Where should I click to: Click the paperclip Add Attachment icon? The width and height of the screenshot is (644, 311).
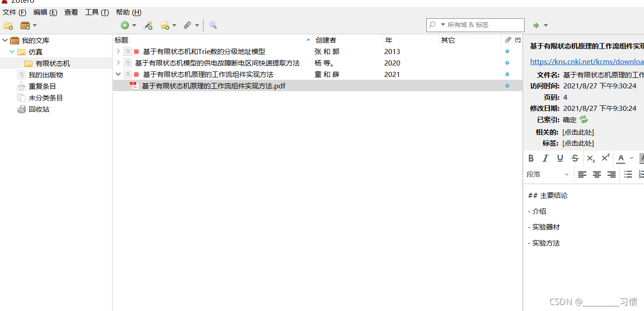(188, 26)
